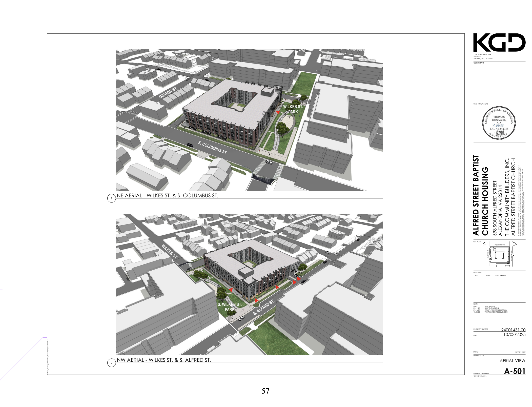Image resolution: width=532 pixels, height=407 pixels.
Task: Click the circled view number 1 marker
Action: click(x=111, y=198)
